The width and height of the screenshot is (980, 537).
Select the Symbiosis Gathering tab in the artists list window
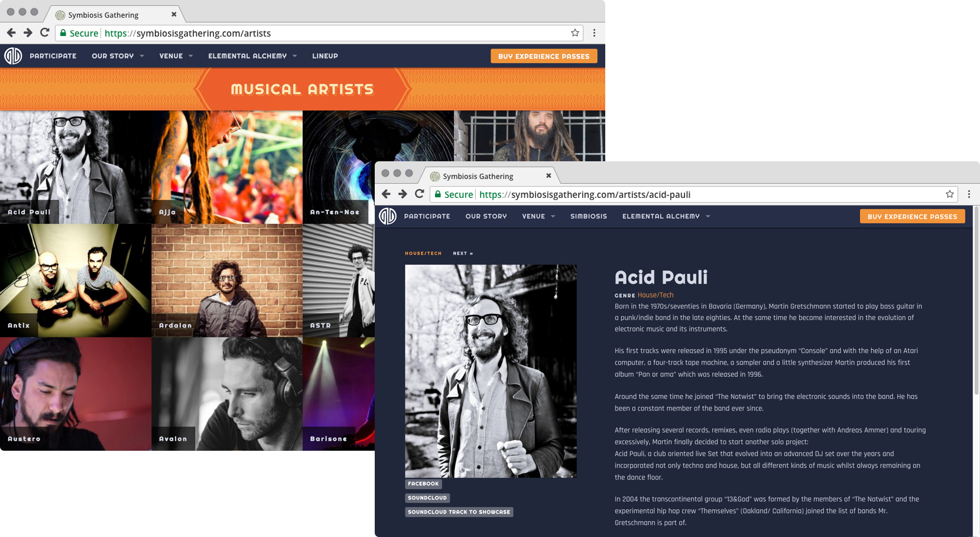point(114,15)
